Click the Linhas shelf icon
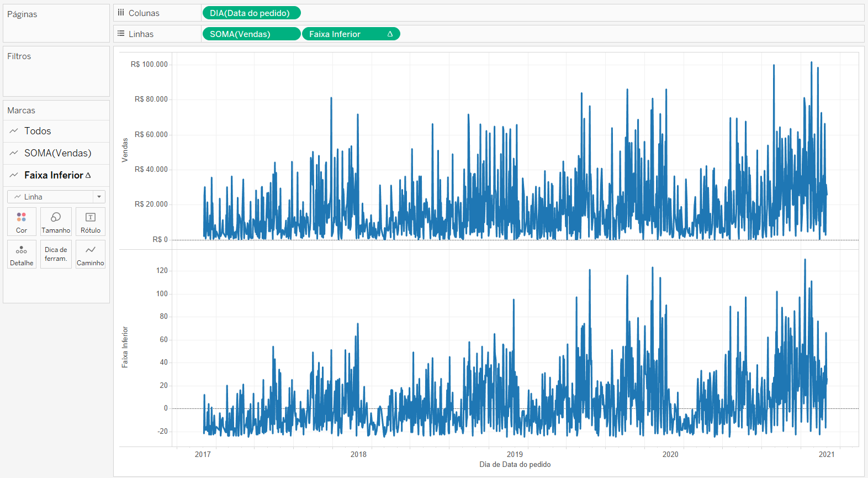This screenshot has width=868, height=478. tap(121, 34)
